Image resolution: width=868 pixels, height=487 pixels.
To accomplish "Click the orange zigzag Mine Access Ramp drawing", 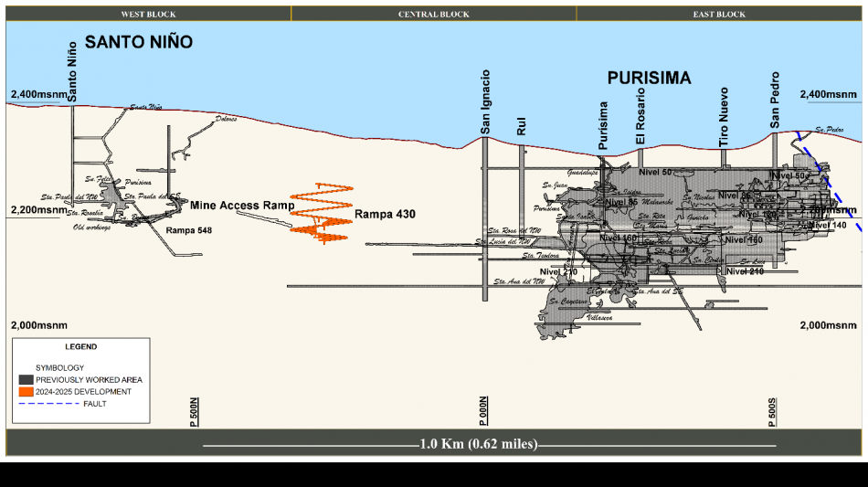I will pyautogui.click(x=320, y=212).
